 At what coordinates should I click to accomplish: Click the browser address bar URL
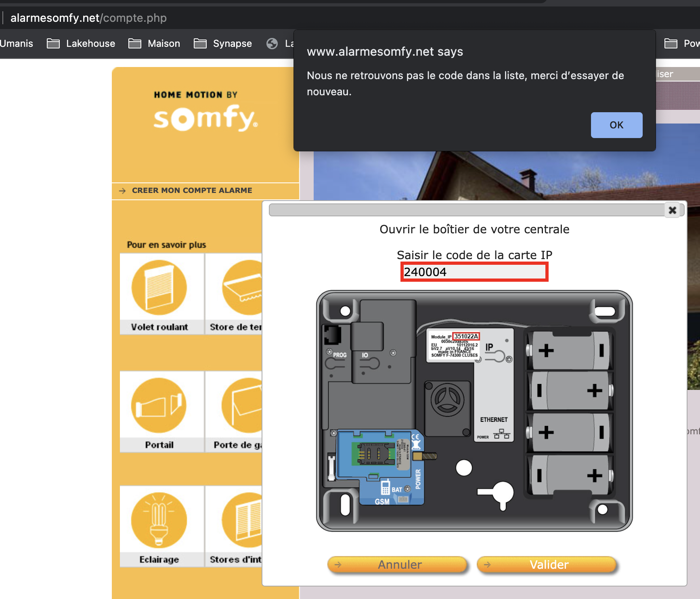pos(88,18)
